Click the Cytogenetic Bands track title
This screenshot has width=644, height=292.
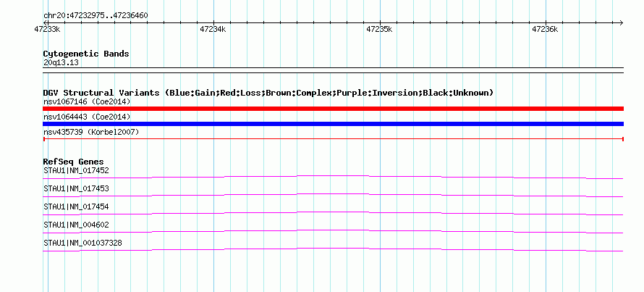(86, 54)
